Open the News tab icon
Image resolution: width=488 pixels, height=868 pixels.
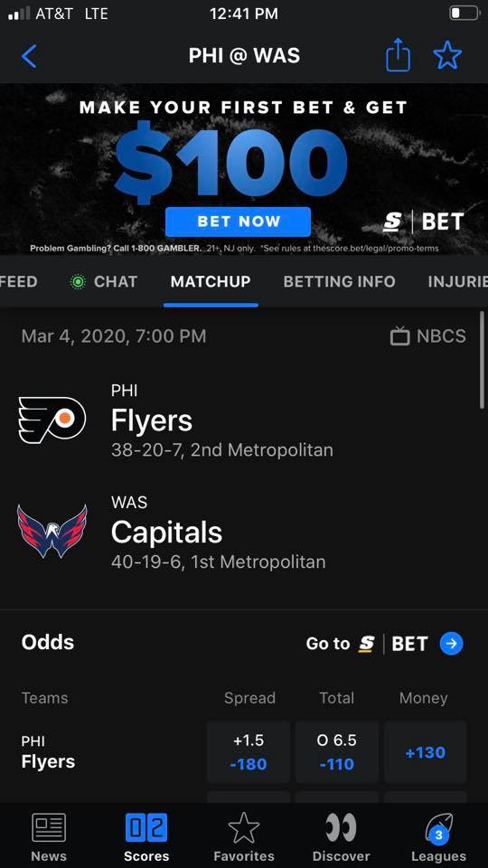click(x=49, y=827)
